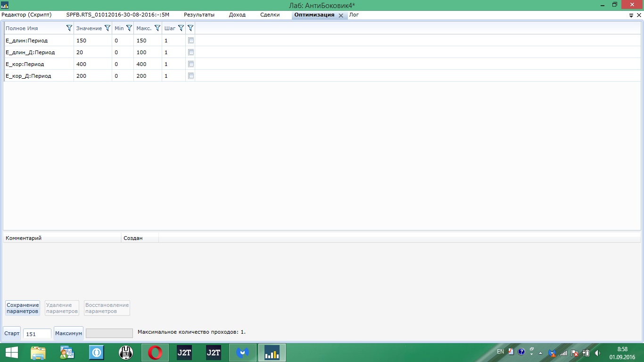This screenshot has height=362, width=644.
Task: Open the Action Center flag tray icon
Action: [575, 352]
